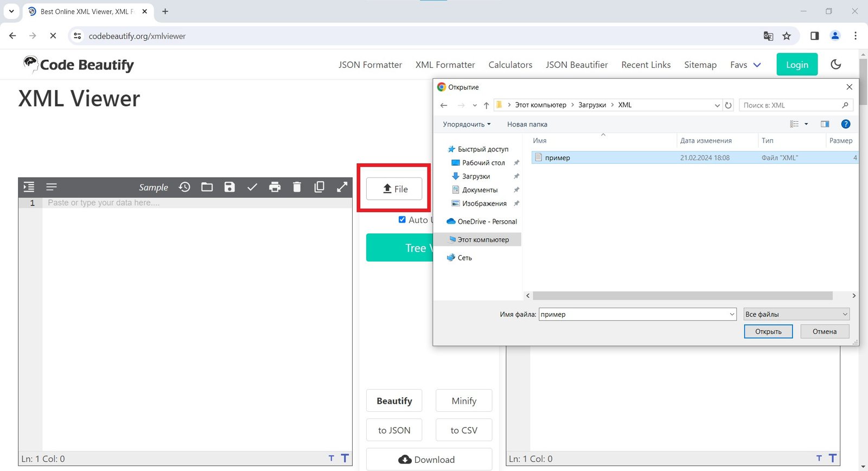Click the XML input editor text area

click(197, 326)
